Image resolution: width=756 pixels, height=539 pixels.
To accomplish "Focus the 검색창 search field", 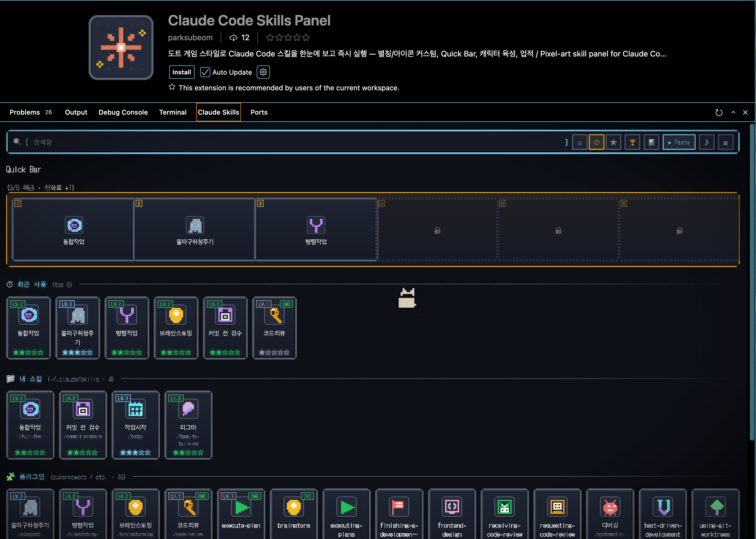I will click(295, 142).
